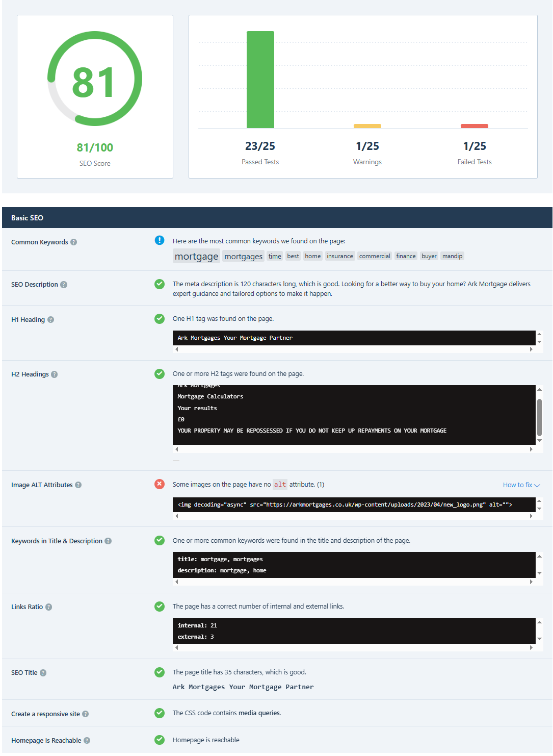Click the 'insurance' keyword tag
The width and height of the screenshot is (553, 756).
(x=340, y=256)
